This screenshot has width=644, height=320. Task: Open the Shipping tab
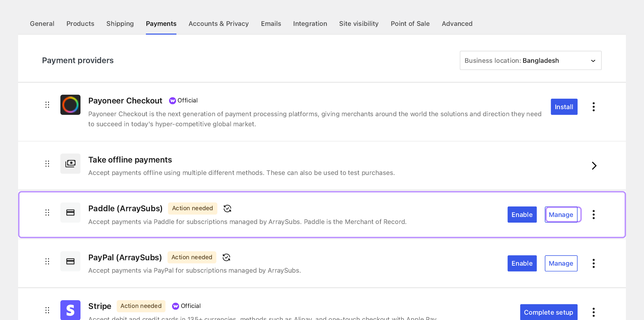pos(120,24)
